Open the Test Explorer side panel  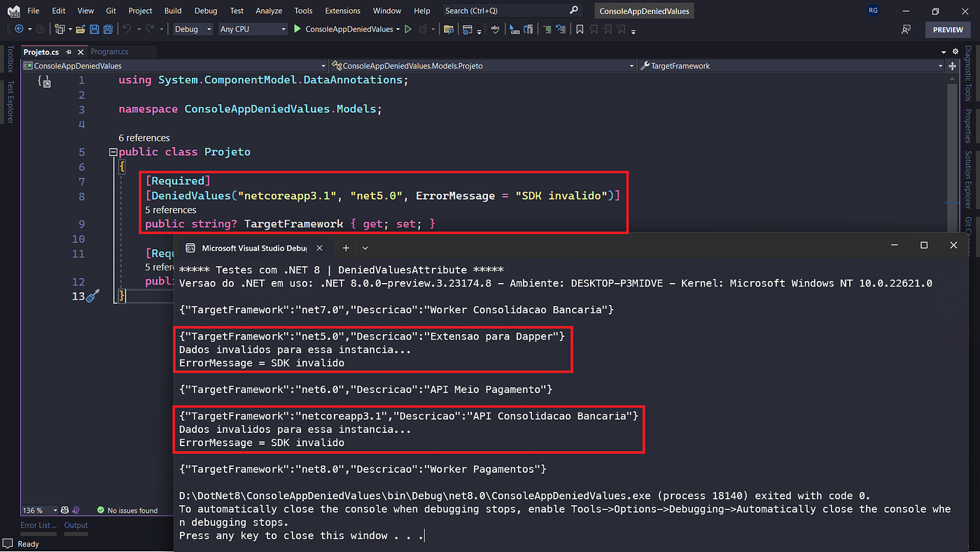[10, 102]
